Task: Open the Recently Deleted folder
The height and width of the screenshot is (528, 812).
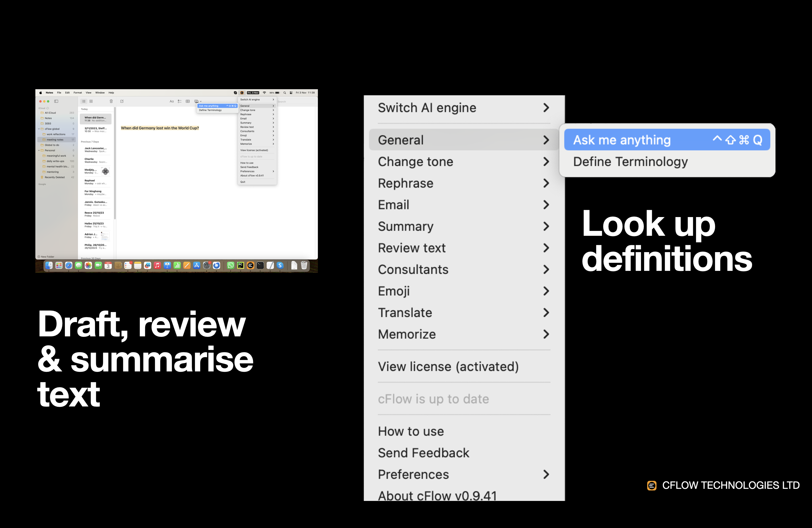Action: 55,177
